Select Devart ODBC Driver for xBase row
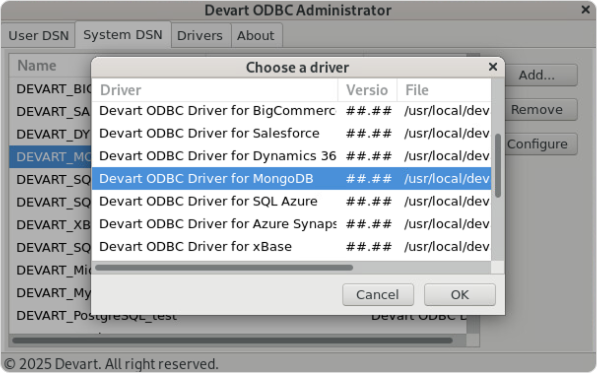The width and height of the screenshot is (597, 373). coord(291,247)
